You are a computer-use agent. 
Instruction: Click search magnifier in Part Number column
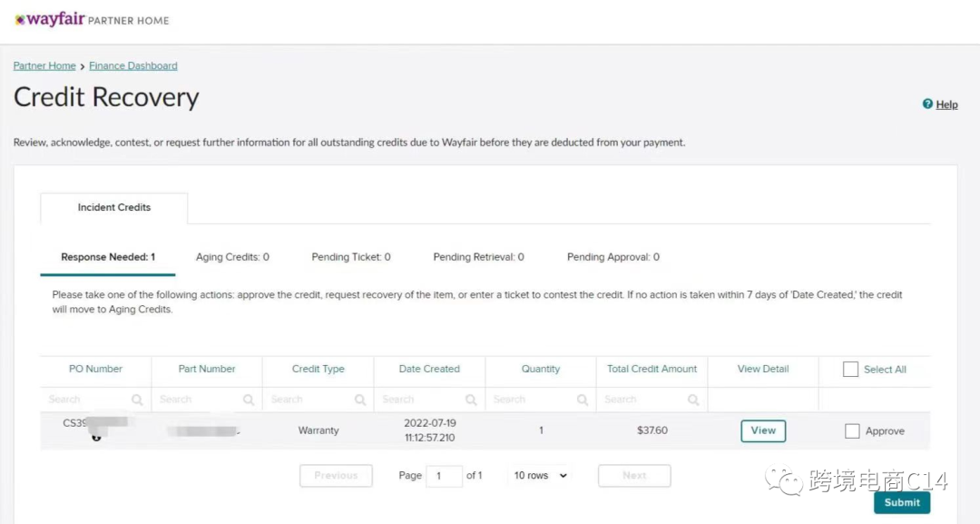point(249,400)
